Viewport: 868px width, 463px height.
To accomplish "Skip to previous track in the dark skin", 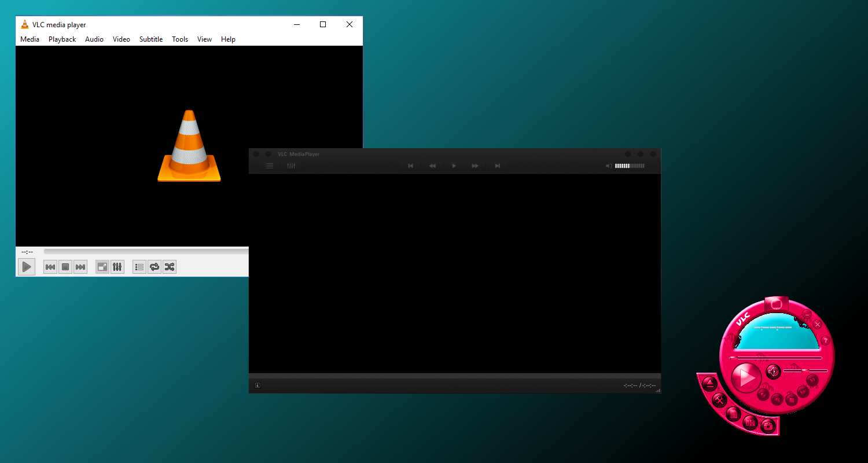I will click(x=411, y=166).
